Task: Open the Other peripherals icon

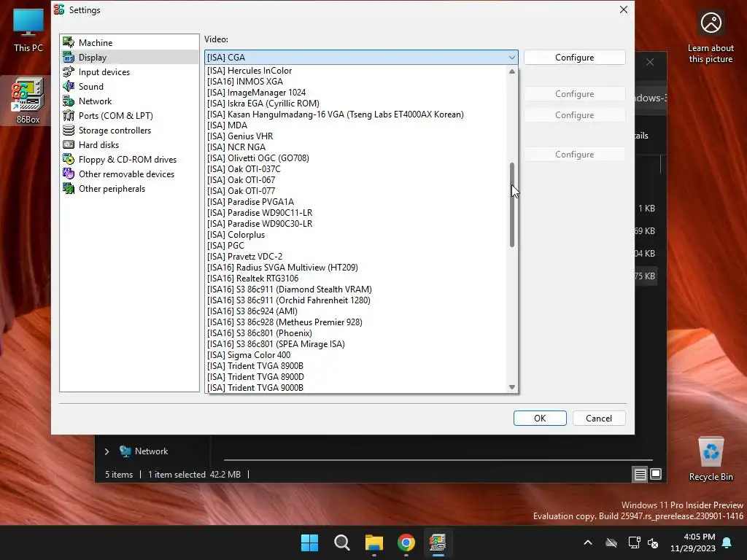Action: pos(69,189)
